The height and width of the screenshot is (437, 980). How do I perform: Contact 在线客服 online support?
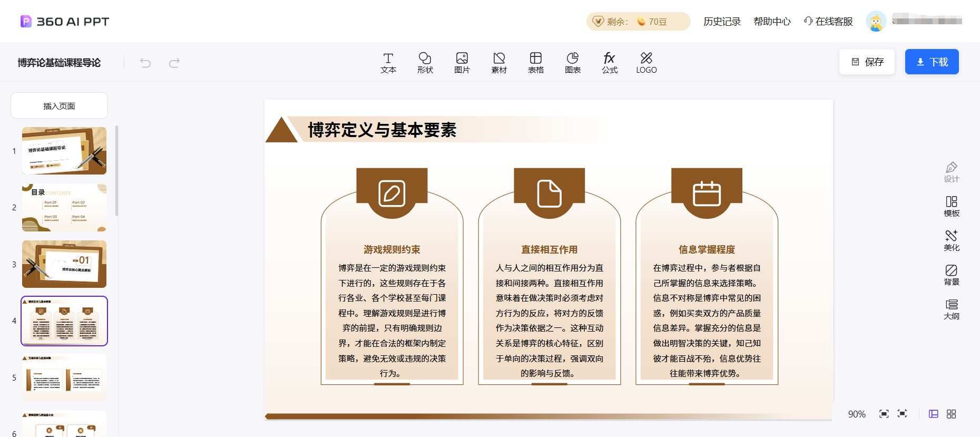[828, 22]
